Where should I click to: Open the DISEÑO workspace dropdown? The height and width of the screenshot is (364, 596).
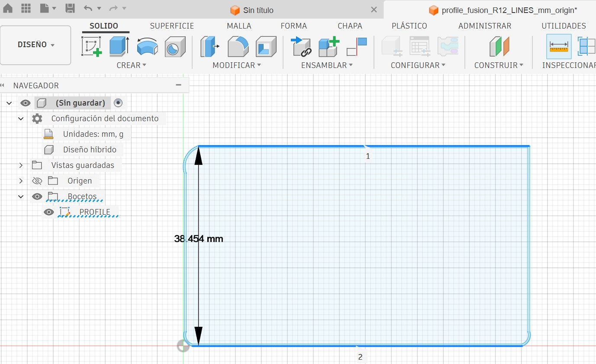[36, 45]
